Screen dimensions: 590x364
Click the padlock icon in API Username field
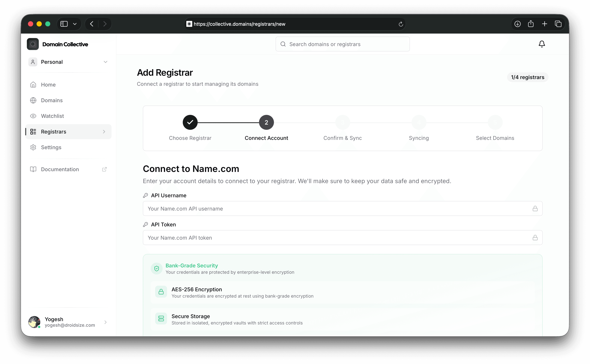535,208
